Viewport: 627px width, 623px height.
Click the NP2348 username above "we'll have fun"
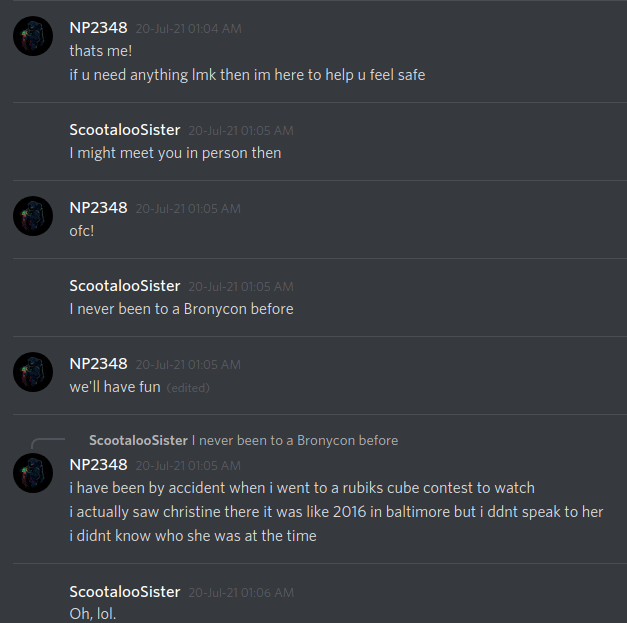tap(98, 364)
